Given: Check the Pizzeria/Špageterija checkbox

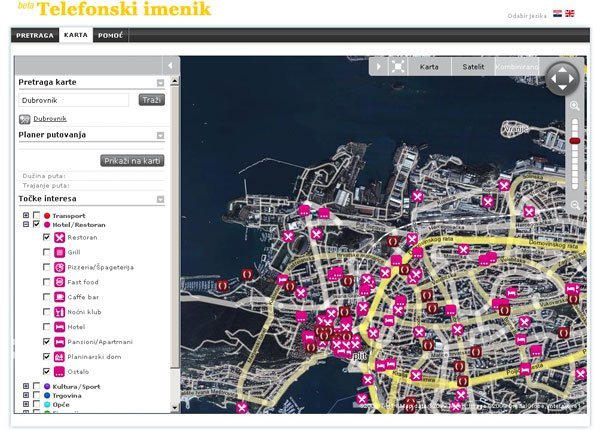Looking at the screenshot, I should [46, 267].
